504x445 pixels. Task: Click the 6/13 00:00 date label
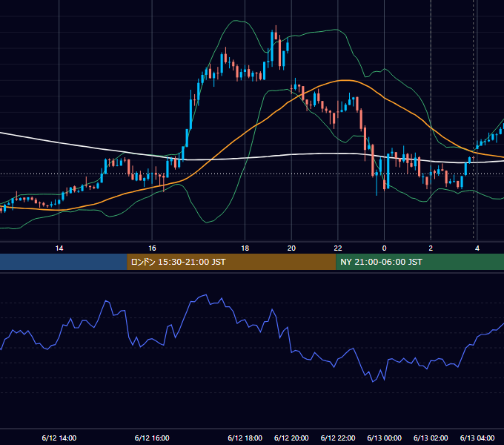(x=384, y=438)
